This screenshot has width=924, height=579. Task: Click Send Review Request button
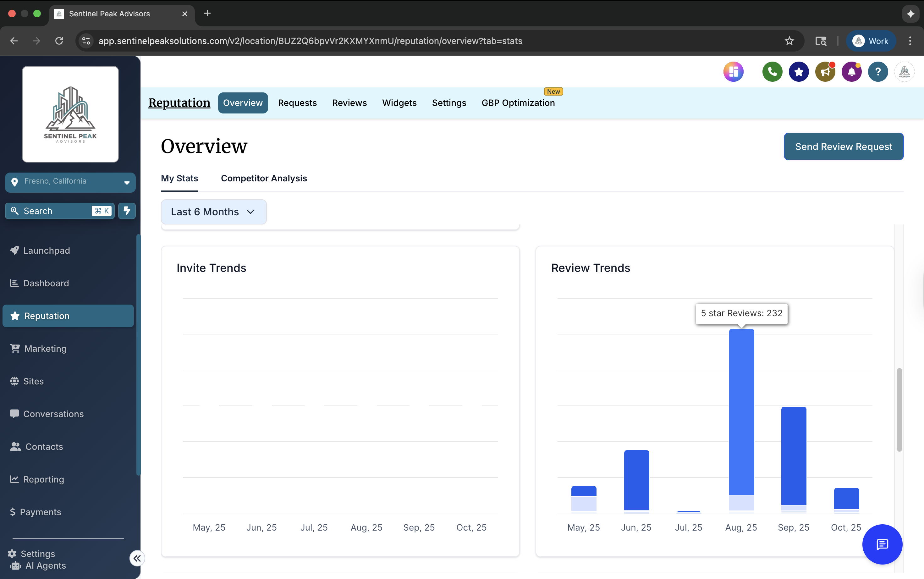[x=843, y=147]
